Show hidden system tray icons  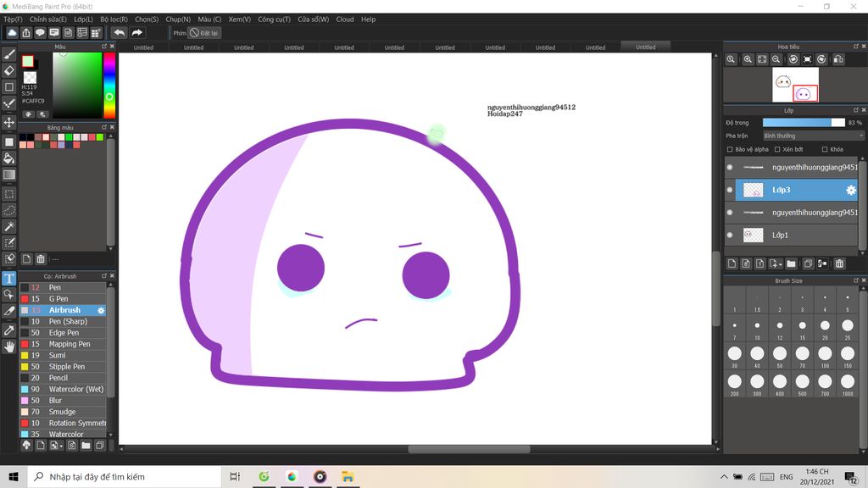pyautogui.click(x=724, y=477)
